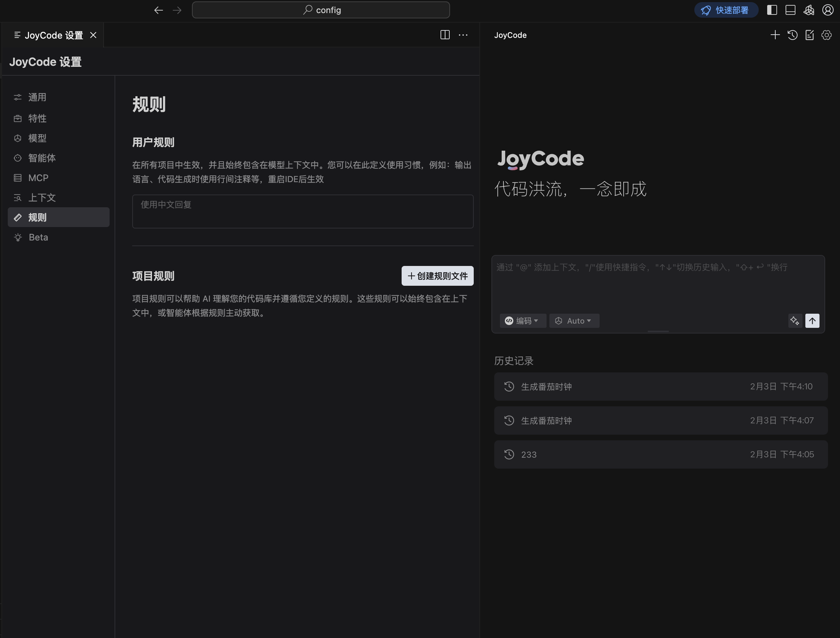
Task: Open the 通用 settings section
Action: click(x=58, y=97)
